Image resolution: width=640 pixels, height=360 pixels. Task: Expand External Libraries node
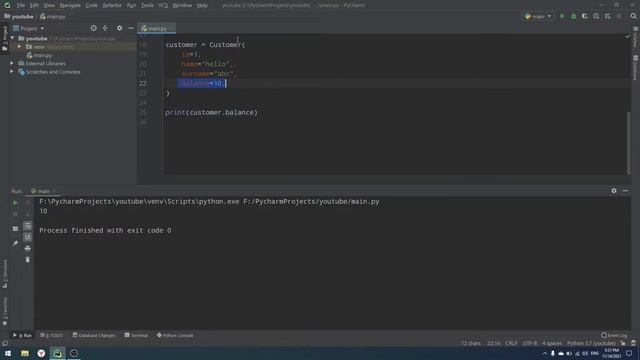12,64
